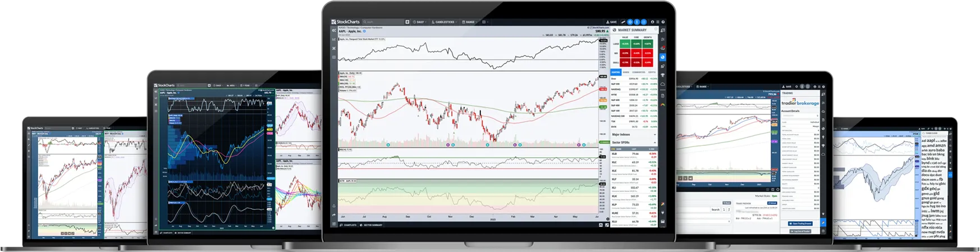The image size is (980, 252).
Task: Open the Candlesticks chart type dropdown
Action: tap(444, 22)
